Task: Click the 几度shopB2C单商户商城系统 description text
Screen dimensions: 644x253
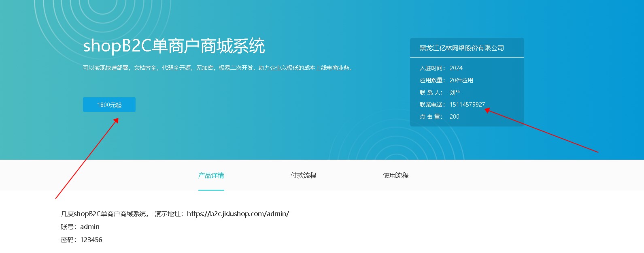Action: click(x=105, y=214)
